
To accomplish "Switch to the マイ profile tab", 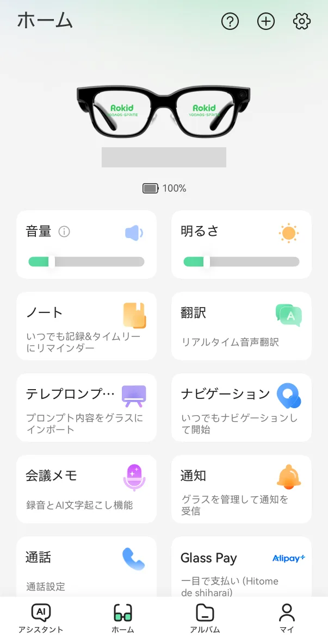I will [287, 618].
